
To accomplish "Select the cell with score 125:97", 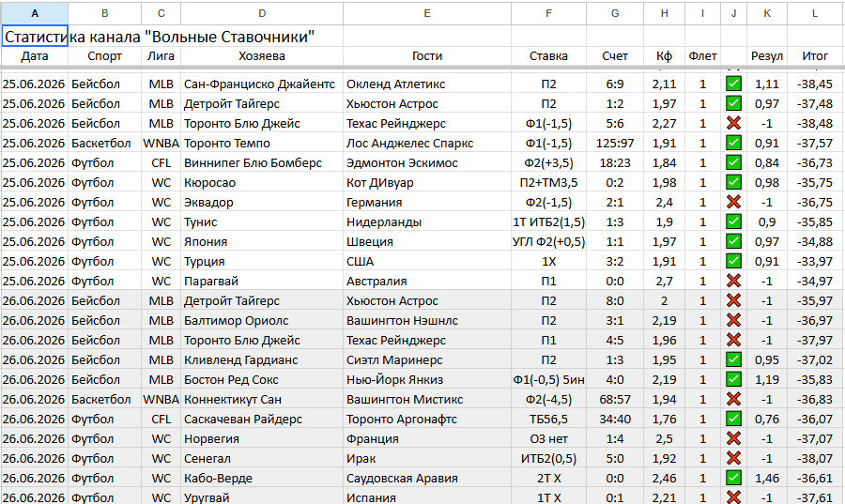I will [x=615, y=144].
